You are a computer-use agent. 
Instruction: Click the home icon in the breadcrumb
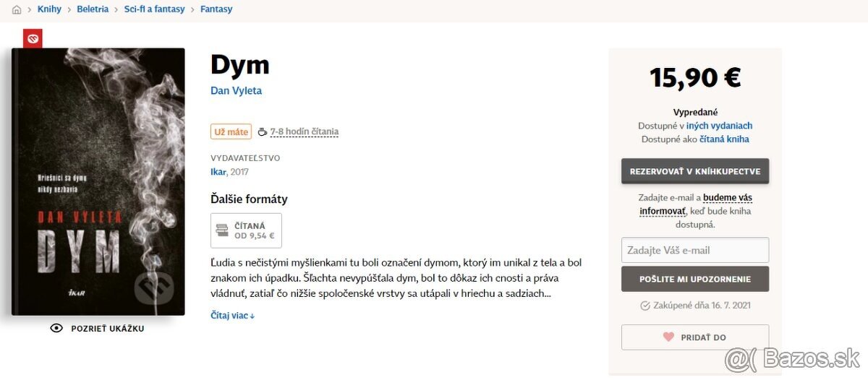17,9
